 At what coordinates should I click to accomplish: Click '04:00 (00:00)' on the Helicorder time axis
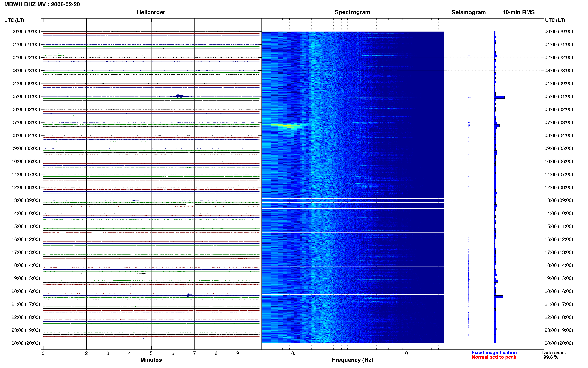tap(26, 83)
